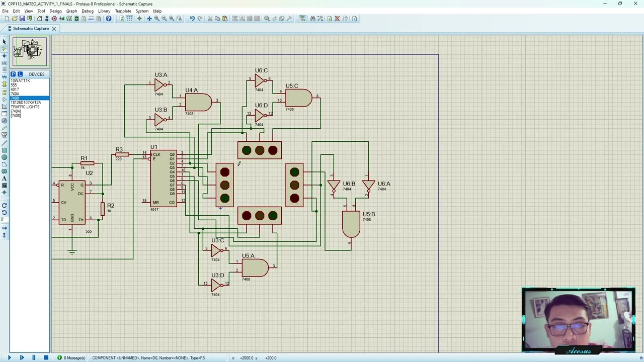Mirror the selection horizontally (X-mirror)
The height and width of the screenshot is (362, 644).
point(5,228)
